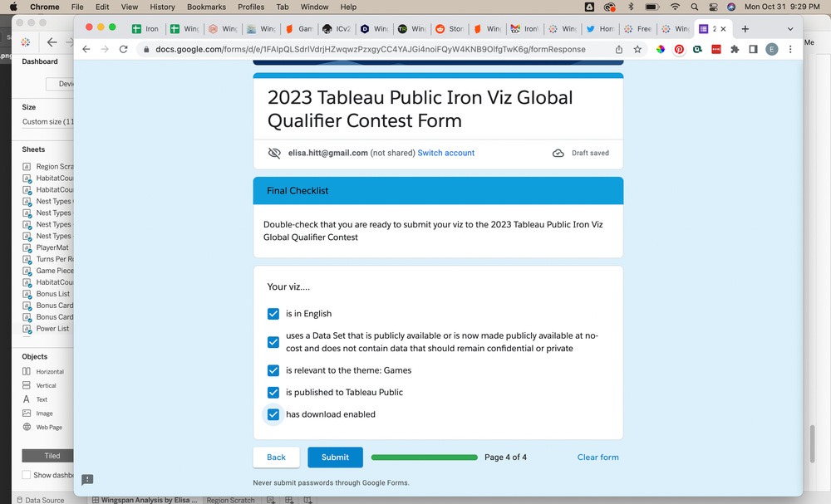The height and width of the screenshot is (504, 831).
Task: Switch to the 'Free' browser tab
Action: coord(638,28)
